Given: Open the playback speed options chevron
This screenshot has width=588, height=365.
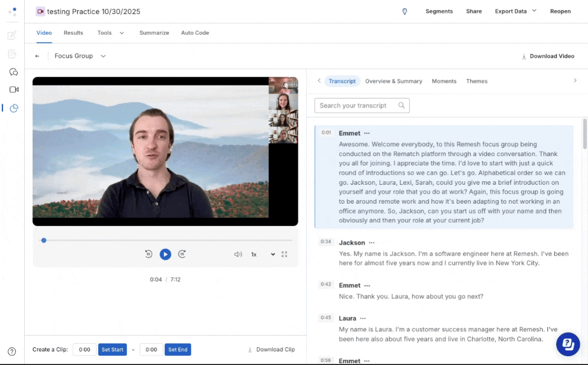Looking at the screenshot, I should 272,254.
